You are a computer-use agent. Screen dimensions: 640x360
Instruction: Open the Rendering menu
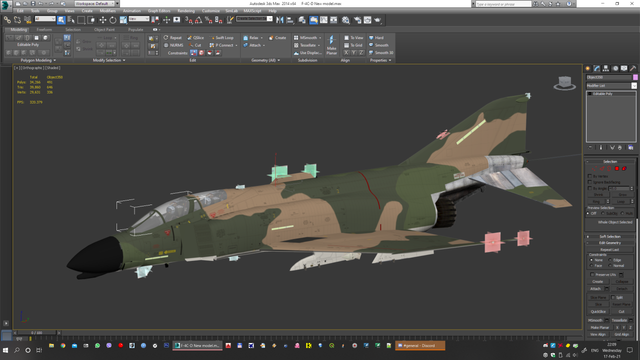186,11
